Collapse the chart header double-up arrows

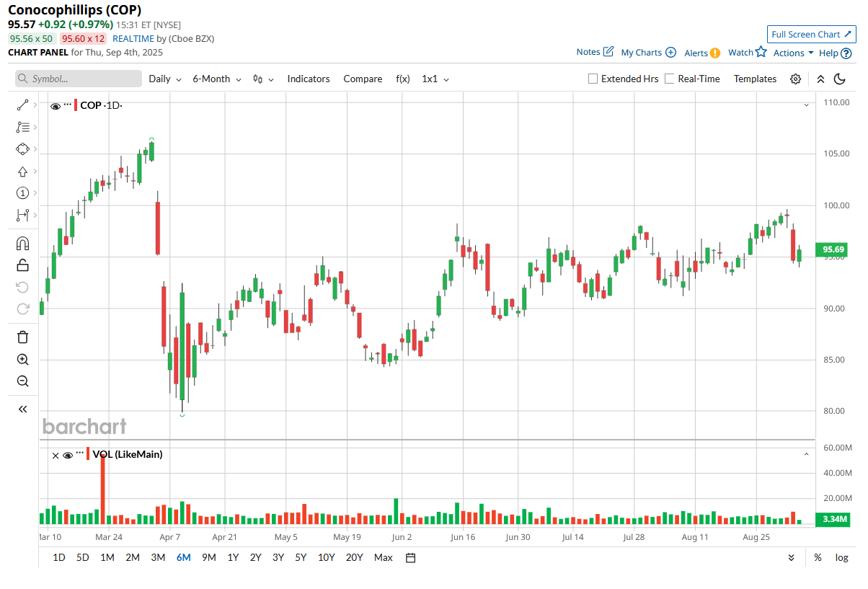(x=820, y=79)
